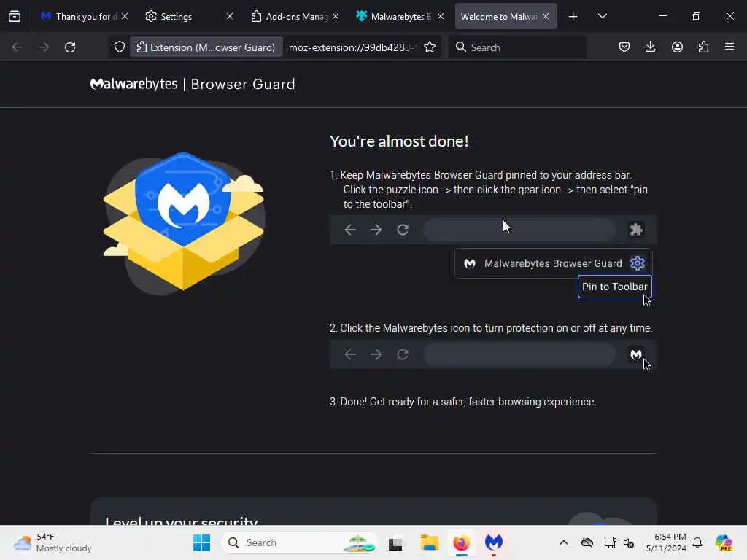The height and width of the screenshot is (560, 747).
Task: Open Save to Pocket icon
Action: point(624,47)
